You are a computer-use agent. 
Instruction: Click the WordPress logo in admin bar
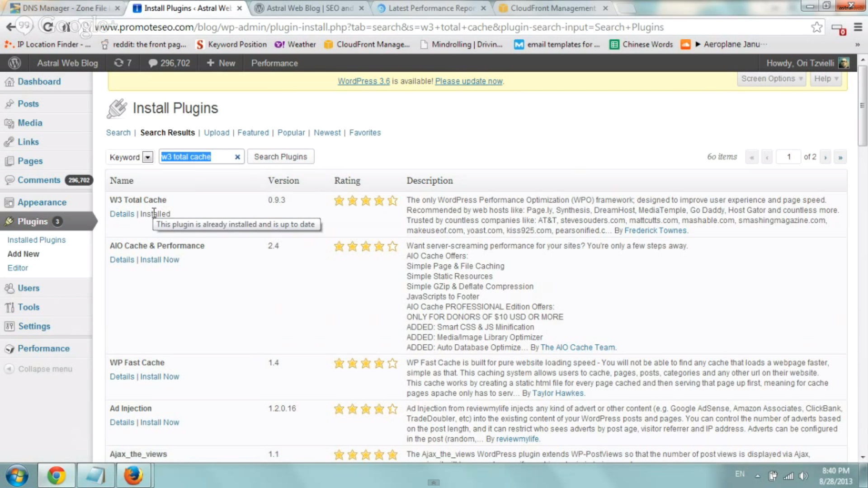(x=14, y=63)
